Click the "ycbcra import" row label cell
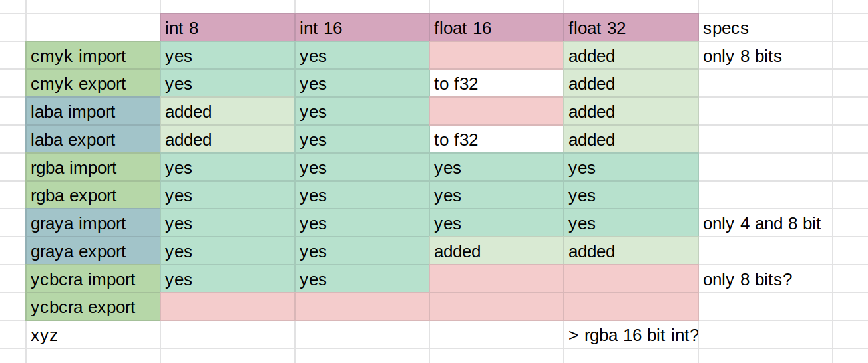 tap(93, 279)
